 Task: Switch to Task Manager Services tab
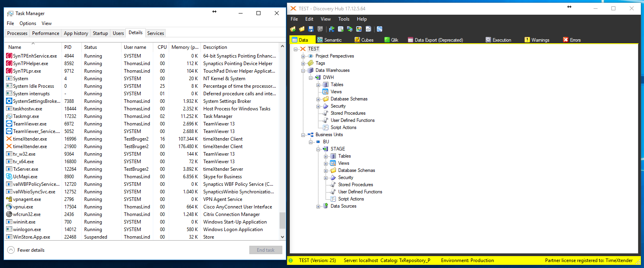tap(155, 33)
